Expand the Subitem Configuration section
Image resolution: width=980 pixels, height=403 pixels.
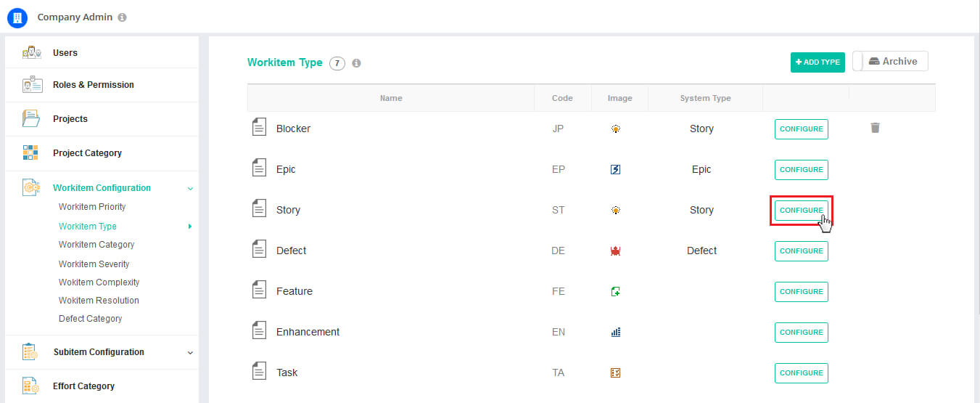point(190,353)
